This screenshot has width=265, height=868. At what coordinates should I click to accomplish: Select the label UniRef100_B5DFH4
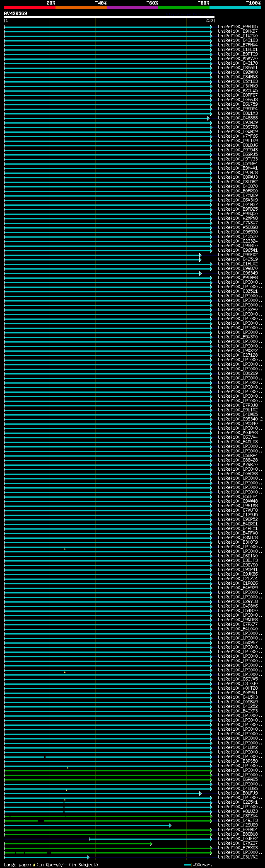click(x=238, y=497)
